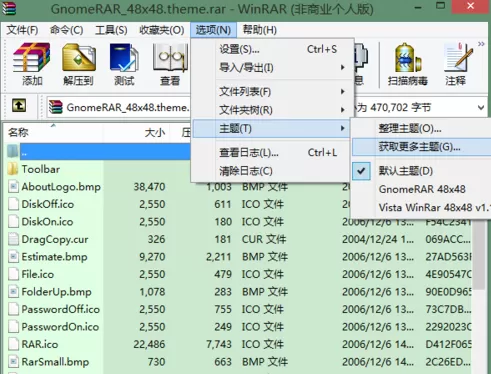Click the Toolbar folder icon
This screenshot has height=374, width=491.
13,169
